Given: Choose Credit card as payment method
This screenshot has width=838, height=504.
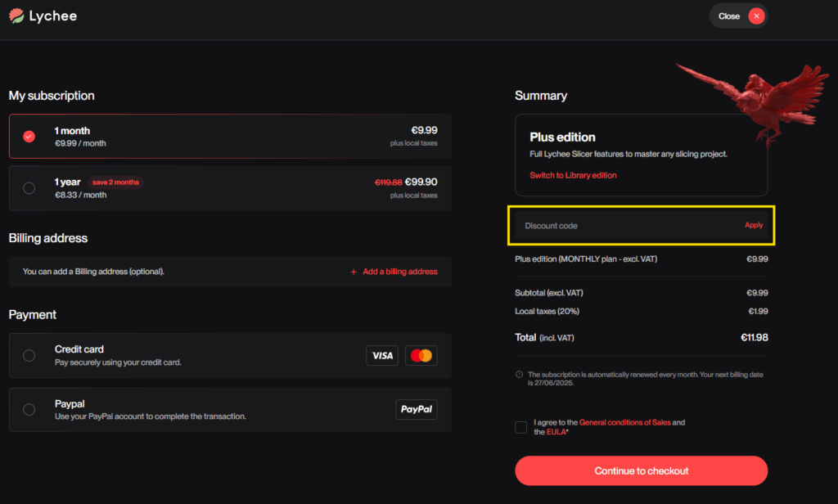Looking at the screenshot, I should click(29, 355).
